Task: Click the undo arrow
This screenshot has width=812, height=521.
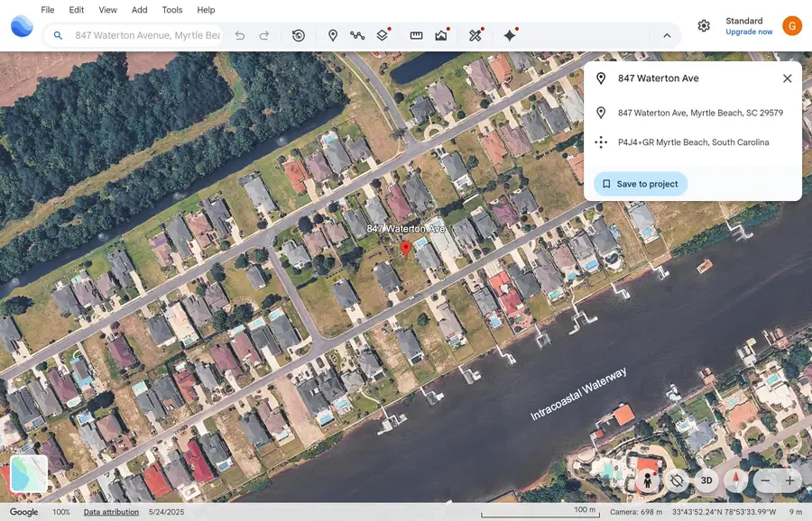Action: (x=240, y=35)
